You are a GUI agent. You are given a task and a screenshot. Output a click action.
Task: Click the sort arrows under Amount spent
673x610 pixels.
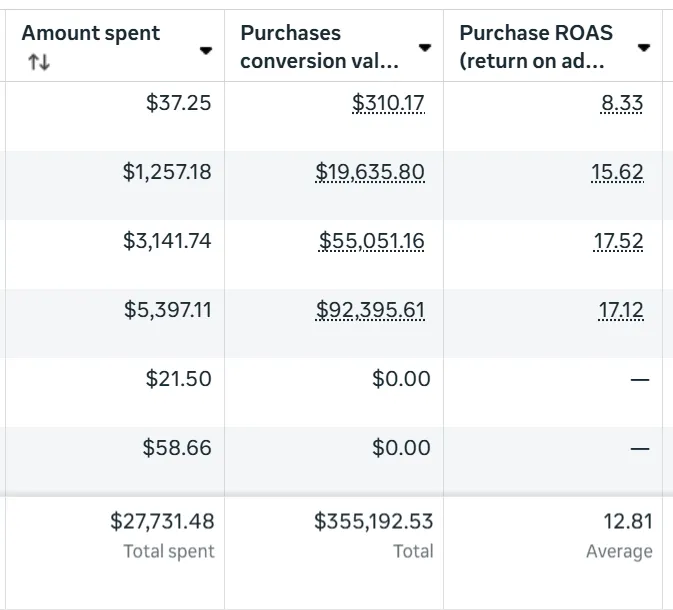[x=39, y=62]
